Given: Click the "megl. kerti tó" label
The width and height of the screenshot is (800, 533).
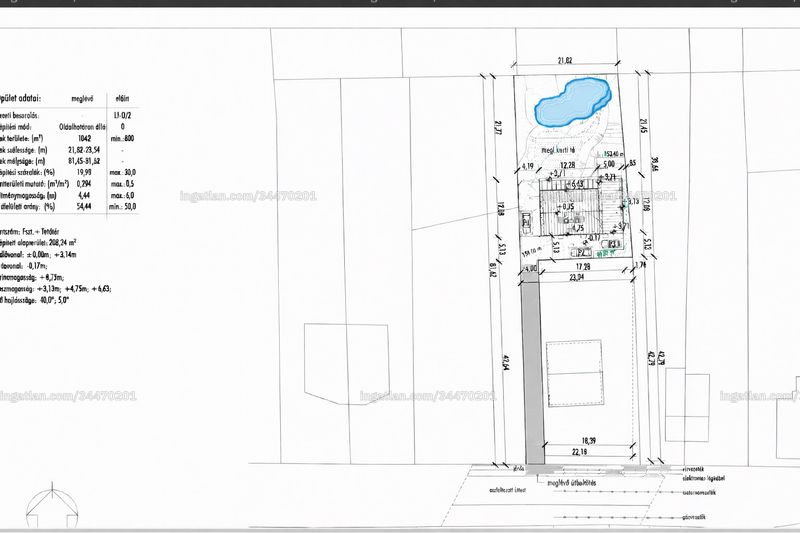Looking at the screenshot, I should point(558,150).
